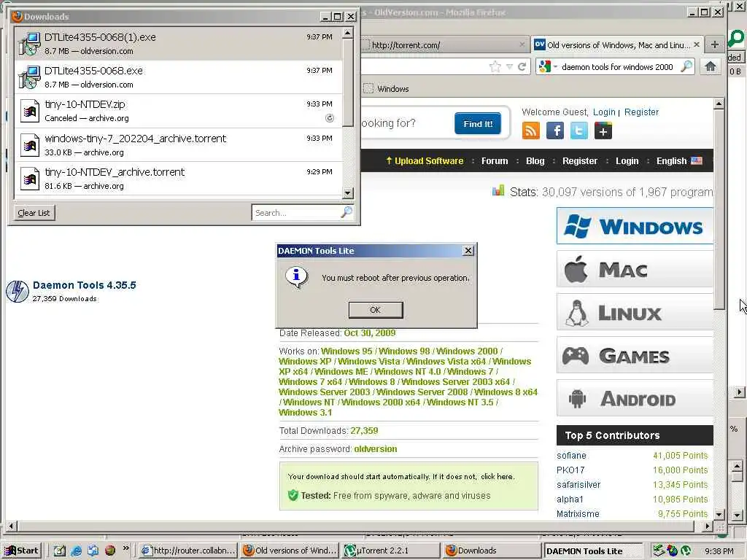This screenshot has width=747, height=560.
Task: Click the Windows XP compatibility link
Action: tap(305, 362)
